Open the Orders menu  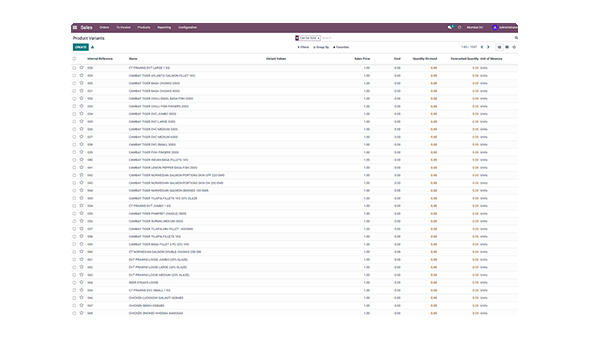104,27
